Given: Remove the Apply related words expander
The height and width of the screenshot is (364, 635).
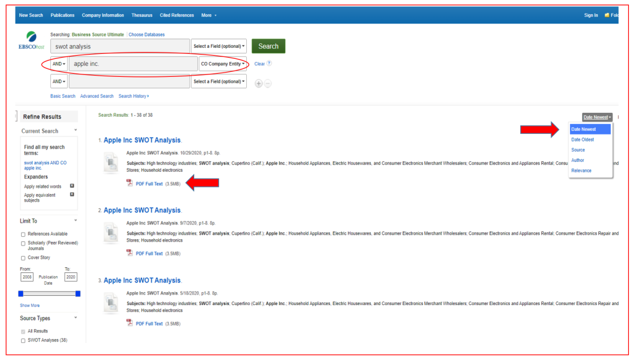Looking at the screenshot, I should coord(72,186).
